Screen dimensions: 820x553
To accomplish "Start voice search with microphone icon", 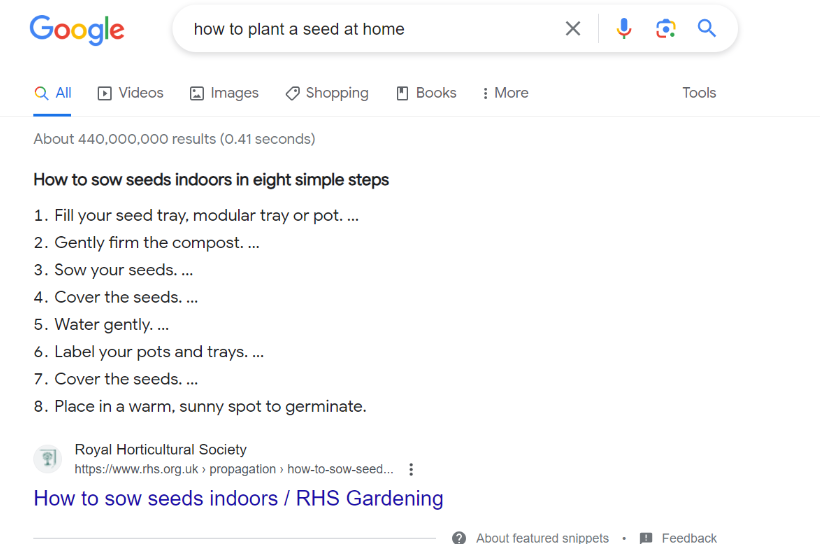I will click(624, 29).
